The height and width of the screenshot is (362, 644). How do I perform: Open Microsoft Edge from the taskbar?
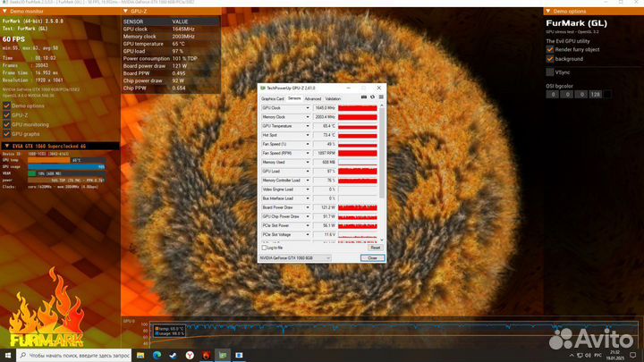pos(157,355)
